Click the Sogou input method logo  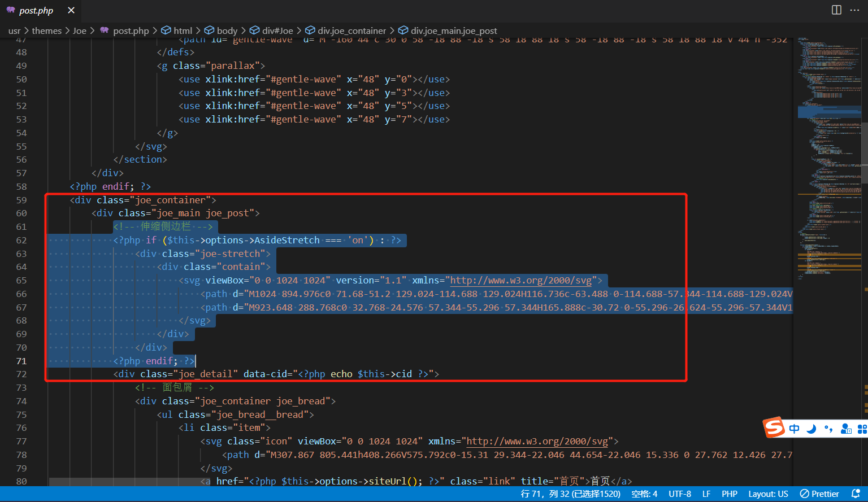pyautogui.click(x=774, y=427)
